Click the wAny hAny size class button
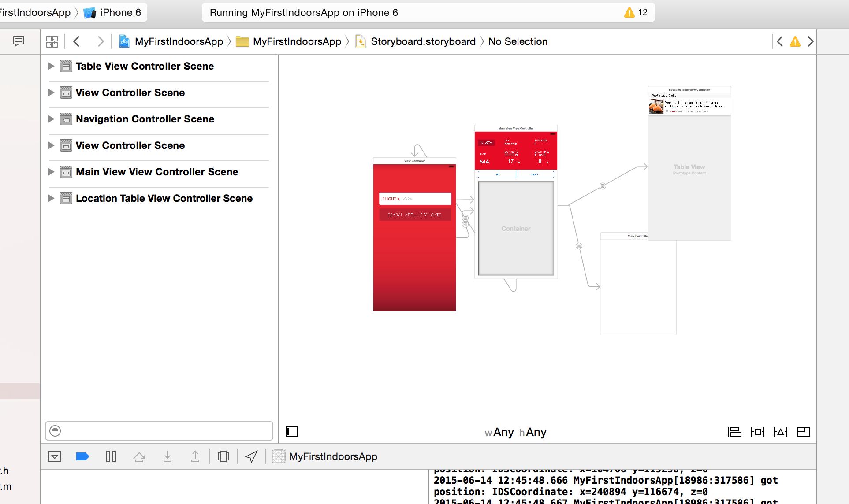 (515, 432)
